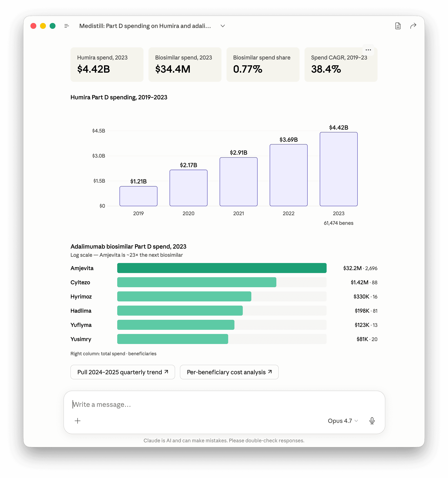Screen dimensions: 448x478
Task: Expand the conversation title chevron
Action: click(x=223, y=26)
